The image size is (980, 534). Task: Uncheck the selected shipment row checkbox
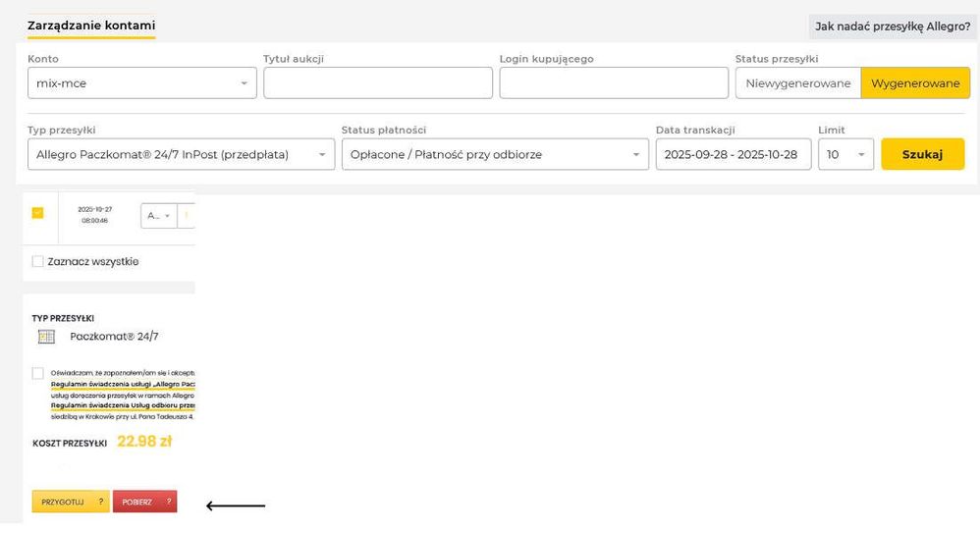[x=37, y=213]
